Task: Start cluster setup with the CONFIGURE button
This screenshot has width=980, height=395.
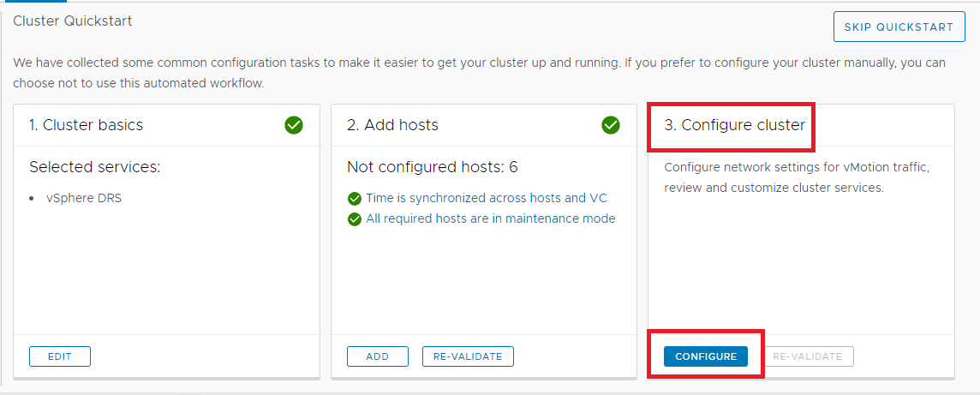Action: (x=706, y=356)
